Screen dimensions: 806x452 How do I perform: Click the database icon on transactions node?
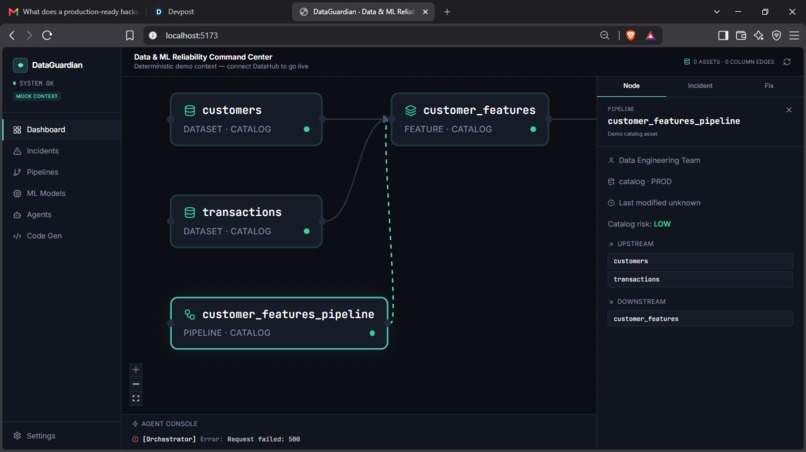click(x=190, y=212)
